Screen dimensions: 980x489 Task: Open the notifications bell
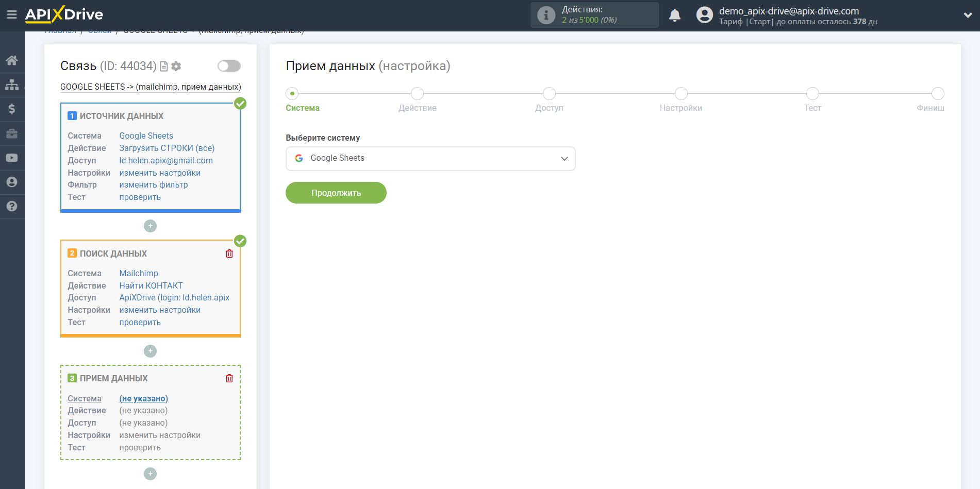[675, 15]
